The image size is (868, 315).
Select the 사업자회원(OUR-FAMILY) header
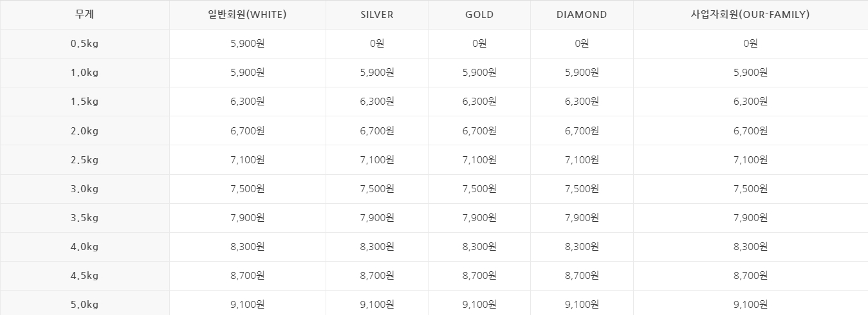pyautogui.click(x=750, y=15)
